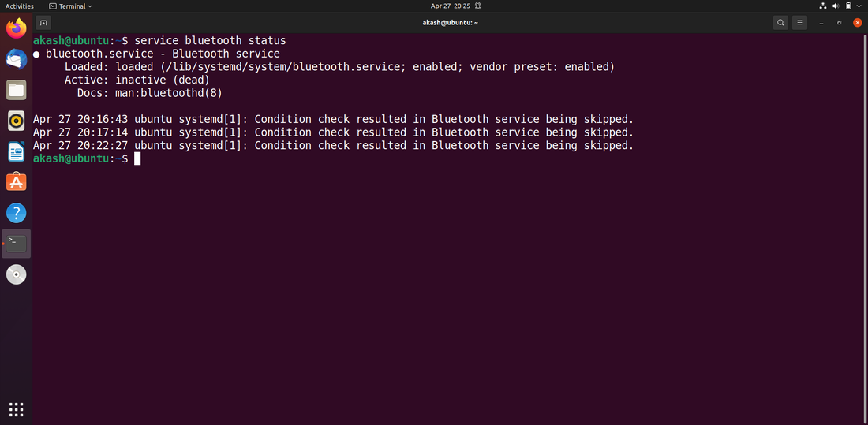Open the terminal hamburger menu
This screenshot has width=868, height=425.
click(x=800, y=23)
